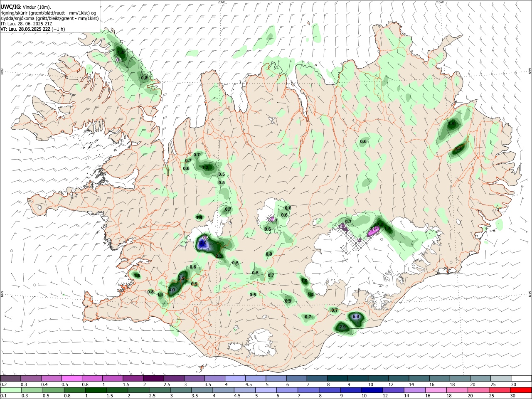Click the 0.1 label starting the rain legend
Viewport: 532px width, 399px height.
click(4, 396)
